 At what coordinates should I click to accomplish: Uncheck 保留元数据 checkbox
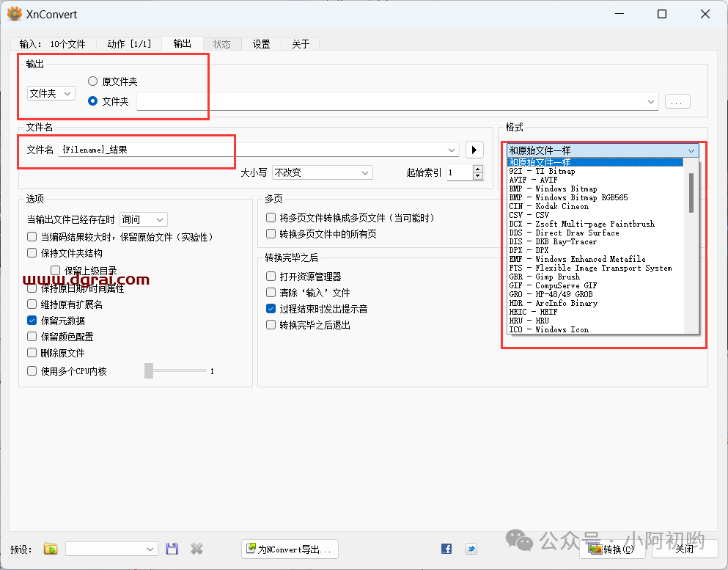point(32,320)
